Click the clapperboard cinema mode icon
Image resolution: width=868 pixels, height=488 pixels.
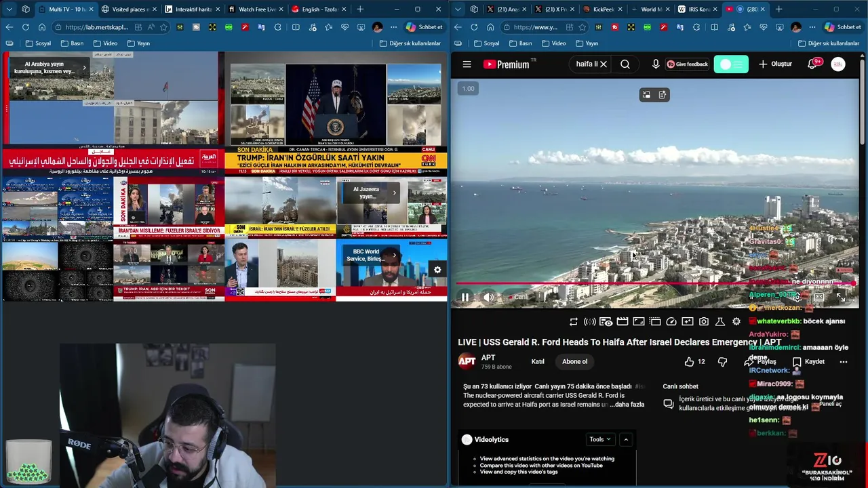623,322
